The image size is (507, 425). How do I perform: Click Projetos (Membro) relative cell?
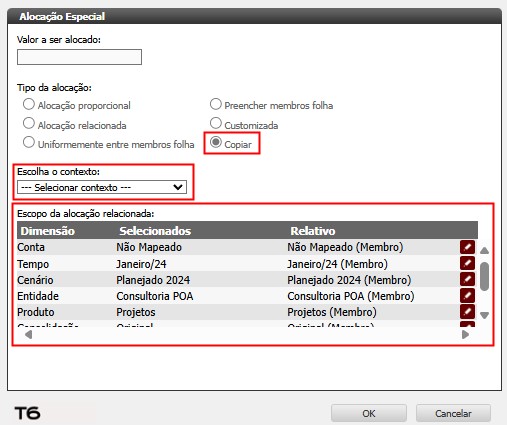click(332, 312)
